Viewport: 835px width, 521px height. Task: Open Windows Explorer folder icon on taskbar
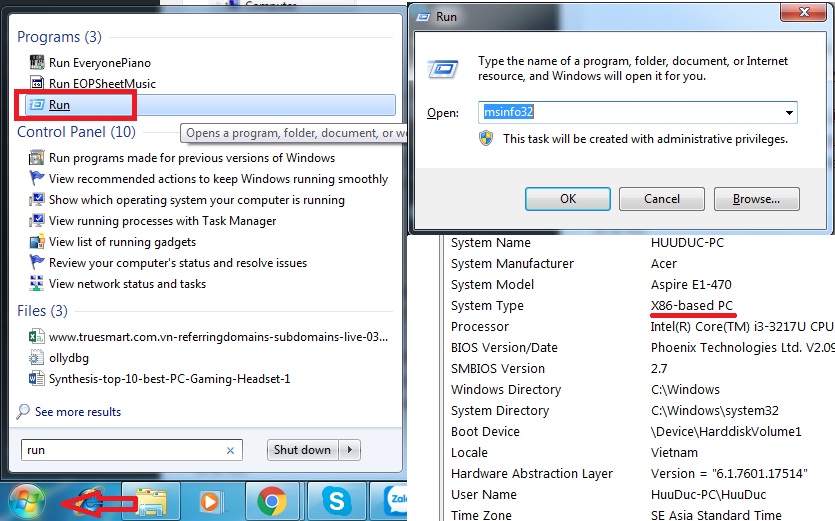(x=150, y=500)
